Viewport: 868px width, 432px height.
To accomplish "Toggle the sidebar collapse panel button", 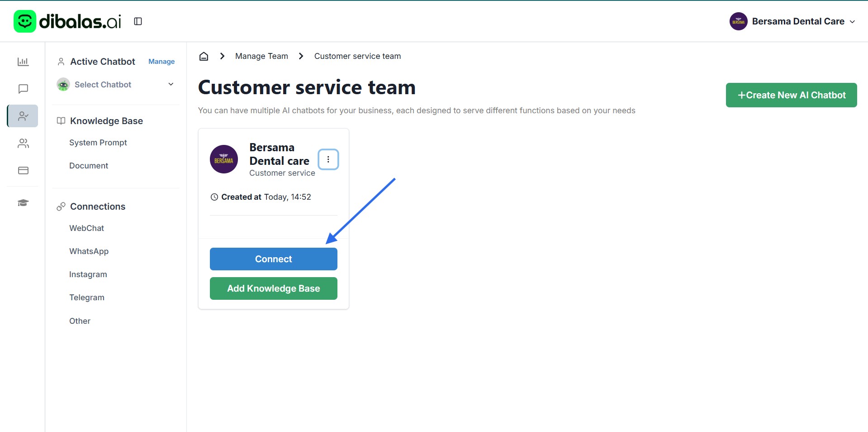I will 138,21.
